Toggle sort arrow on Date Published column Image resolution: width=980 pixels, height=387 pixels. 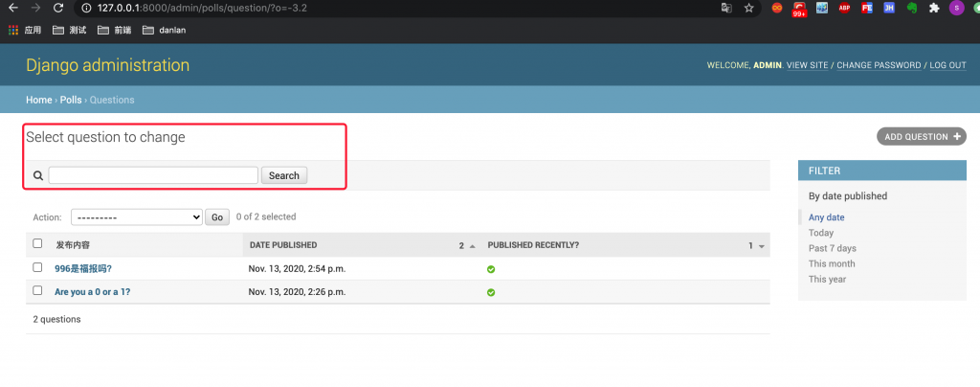tap(473, 246)
